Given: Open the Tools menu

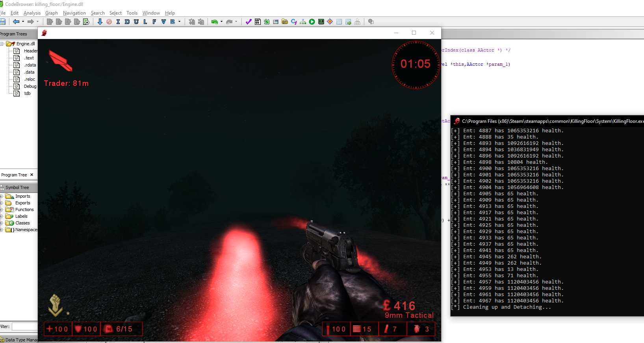Looking at the screenshot, I should click(x=132, y=13).
